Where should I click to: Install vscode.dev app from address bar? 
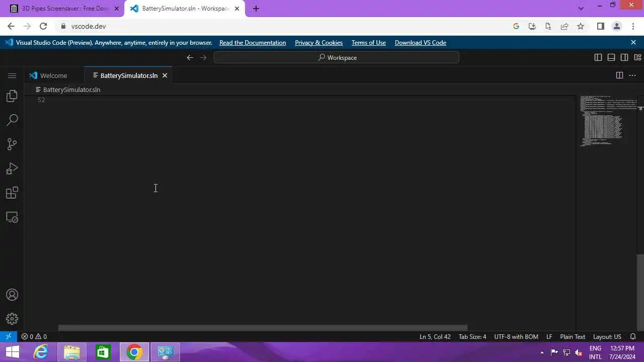pos(532,26)
